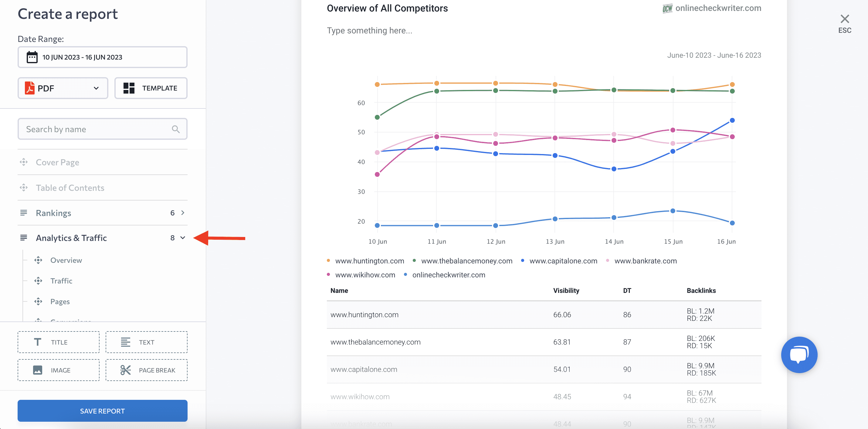Click the June-10 2023 - June-16 2023 date label

tap(714, 55)
